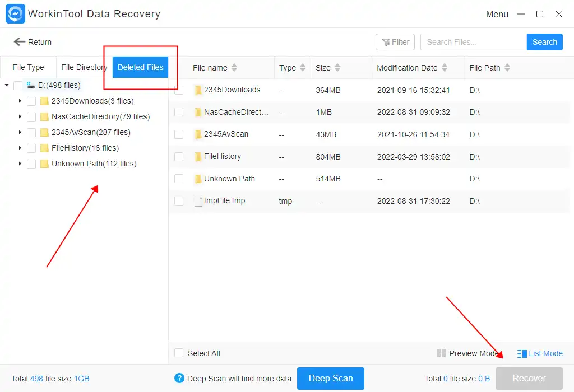Click the 804MB size cell
This screenshot has width=574, height=392.
coord(328,157)
